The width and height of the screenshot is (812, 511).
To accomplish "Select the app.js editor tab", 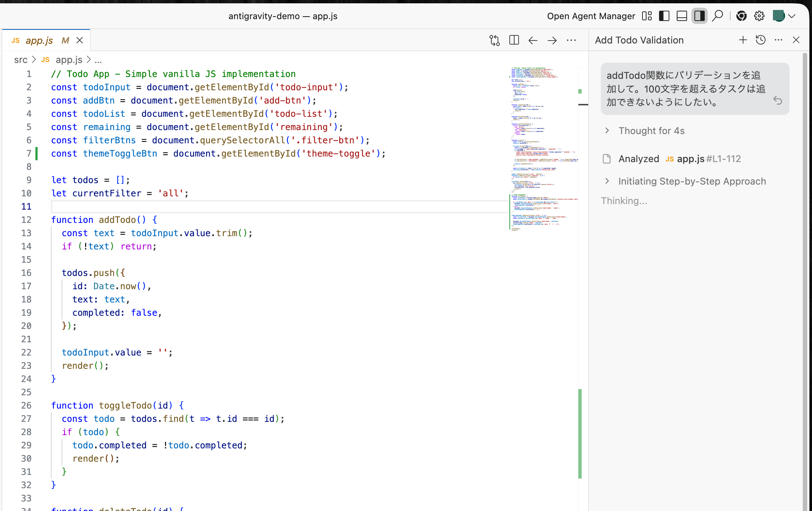I will pos(39,41).
